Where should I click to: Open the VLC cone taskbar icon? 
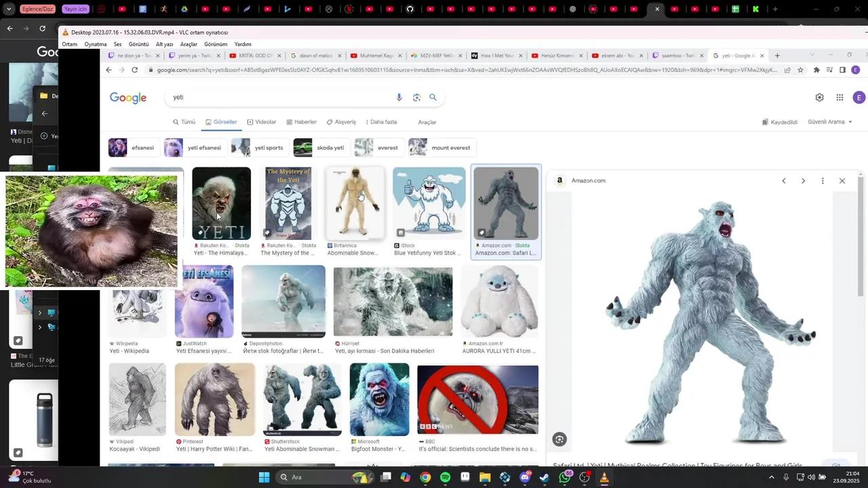tap(604, 477)
